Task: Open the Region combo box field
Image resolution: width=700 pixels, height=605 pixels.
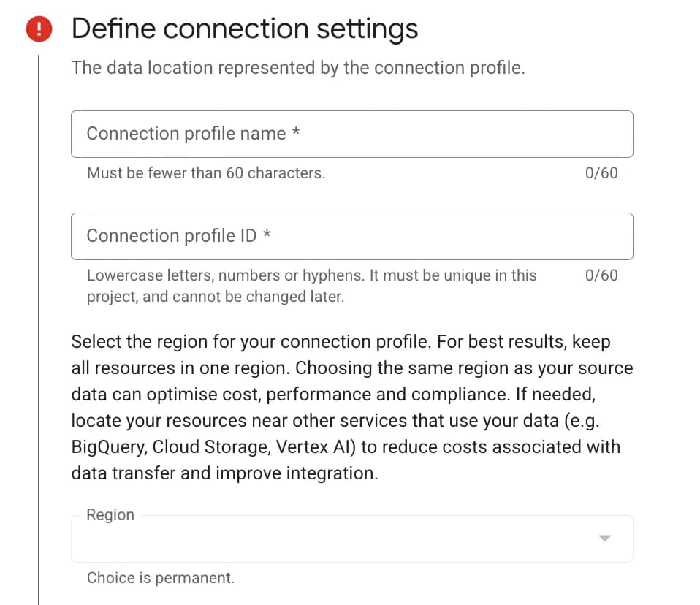Action: pos(351,539)
